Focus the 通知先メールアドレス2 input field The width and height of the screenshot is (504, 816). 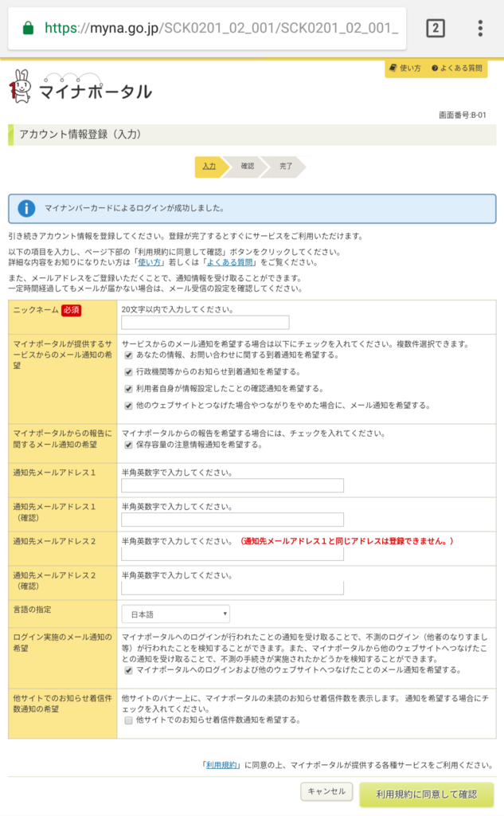pos(232,555)
